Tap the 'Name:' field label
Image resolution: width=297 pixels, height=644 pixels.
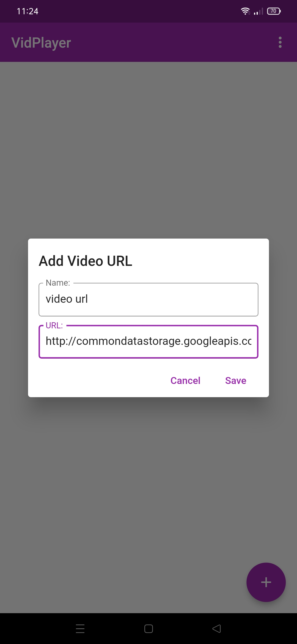click(58, 283)
